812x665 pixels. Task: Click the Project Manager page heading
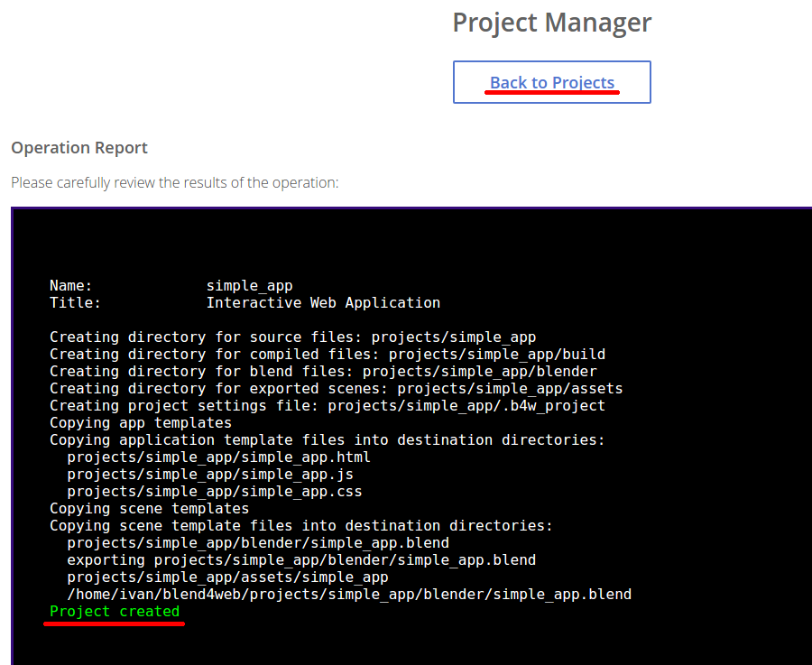551,23
